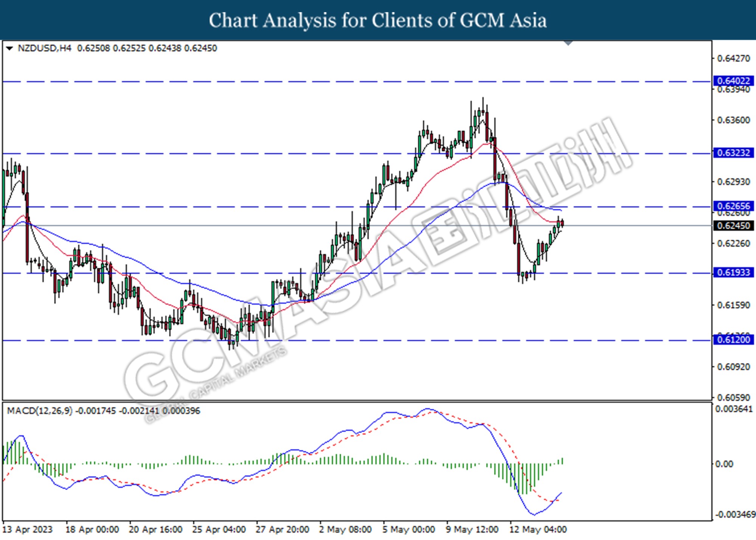Select the NZDUSD,H4 symbol label

pos(44,48)
